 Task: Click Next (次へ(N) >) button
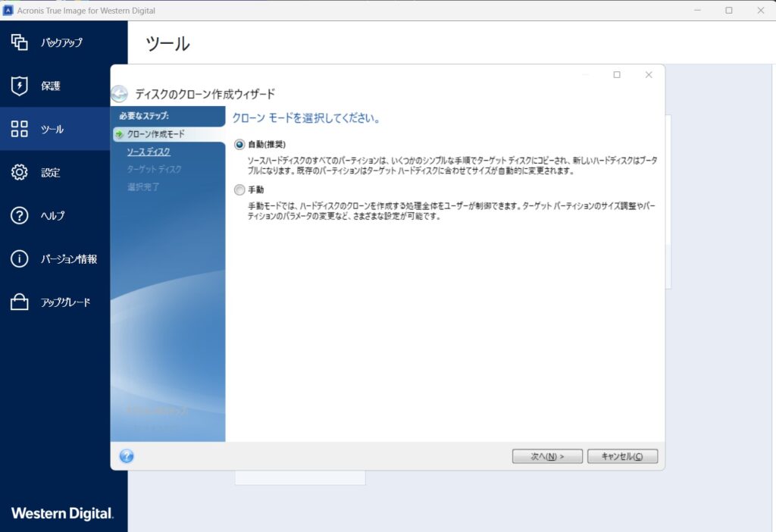pyautogui.click(x=546, y=456)
